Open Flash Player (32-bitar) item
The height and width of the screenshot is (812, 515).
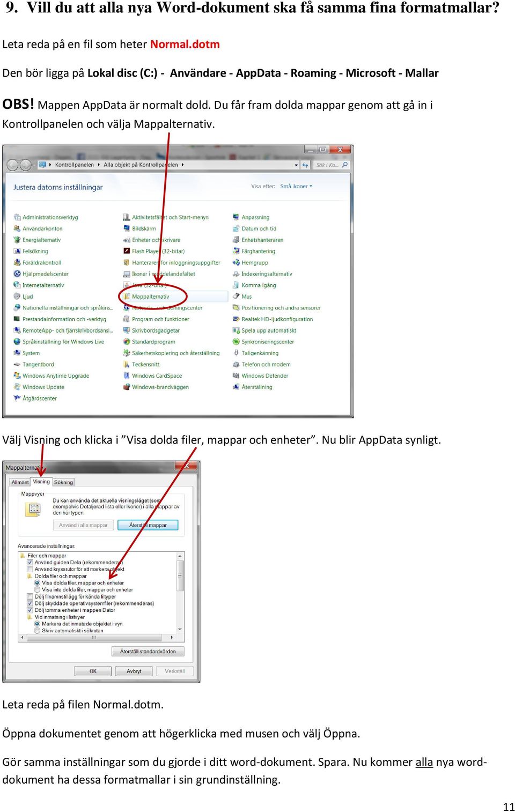click(x=154, y=251)
